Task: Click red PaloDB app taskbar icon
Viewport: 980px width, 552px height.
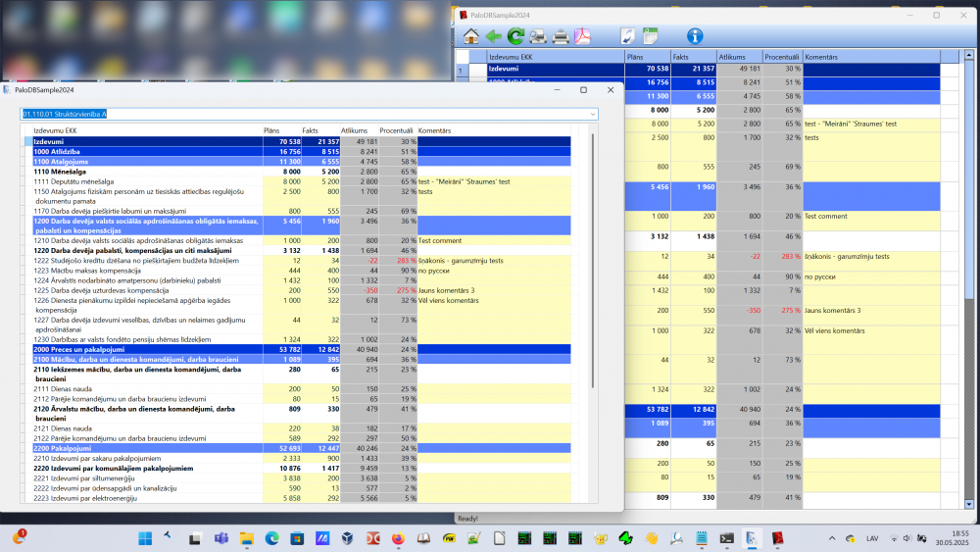Action: [x=777, y=538]
